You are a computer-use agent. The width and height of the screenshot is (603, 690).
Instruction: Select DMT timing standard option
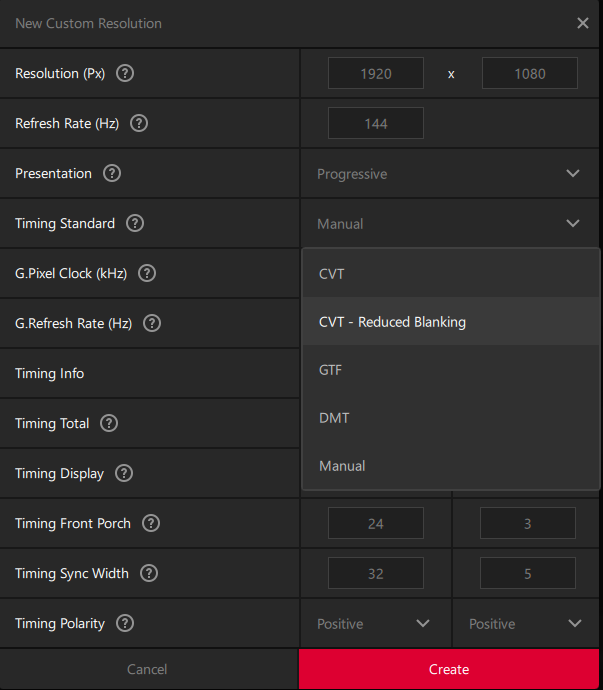334,418
